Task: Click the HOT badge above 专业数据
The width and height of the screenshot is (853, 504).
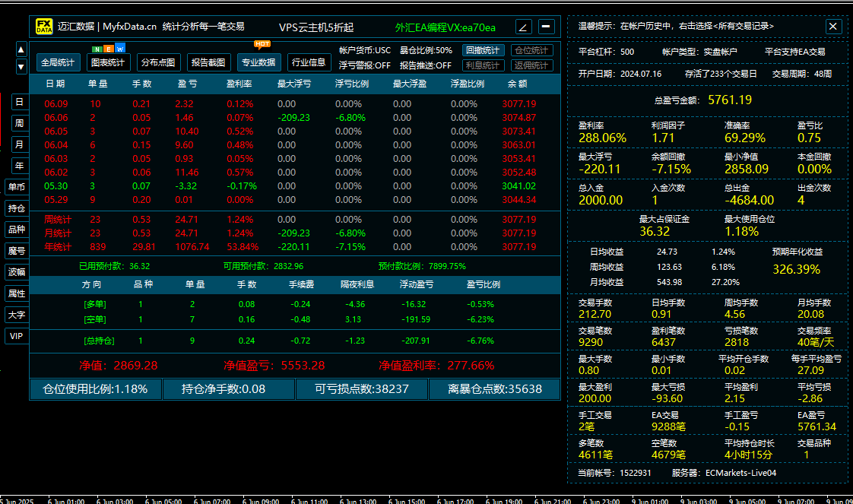Action: point(262,44)
